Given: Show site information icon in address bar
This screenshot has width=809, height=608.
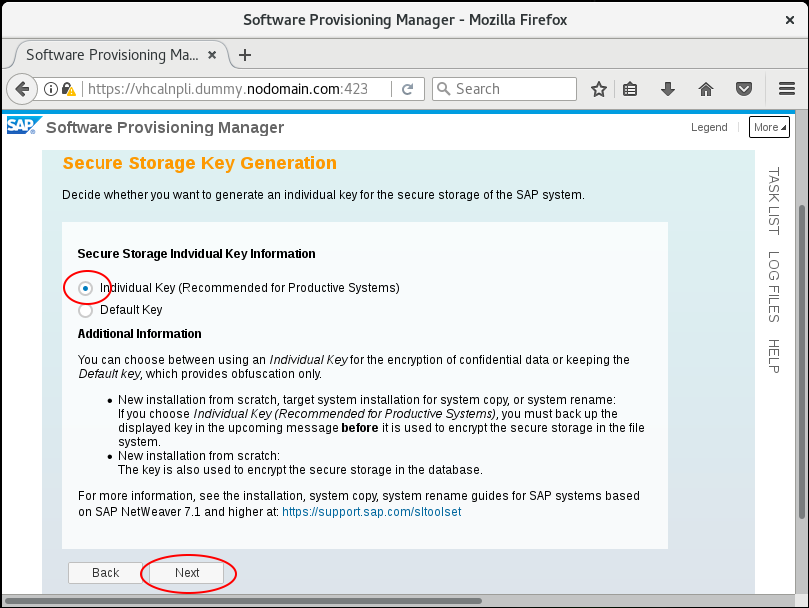Looking at the screenshot, I should 51,89.
